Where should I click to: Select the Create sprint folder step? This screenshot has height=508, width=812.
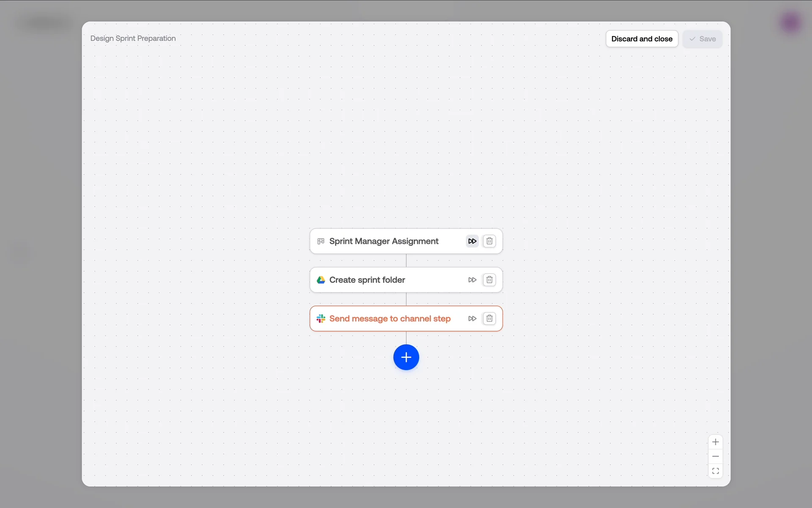367,280
